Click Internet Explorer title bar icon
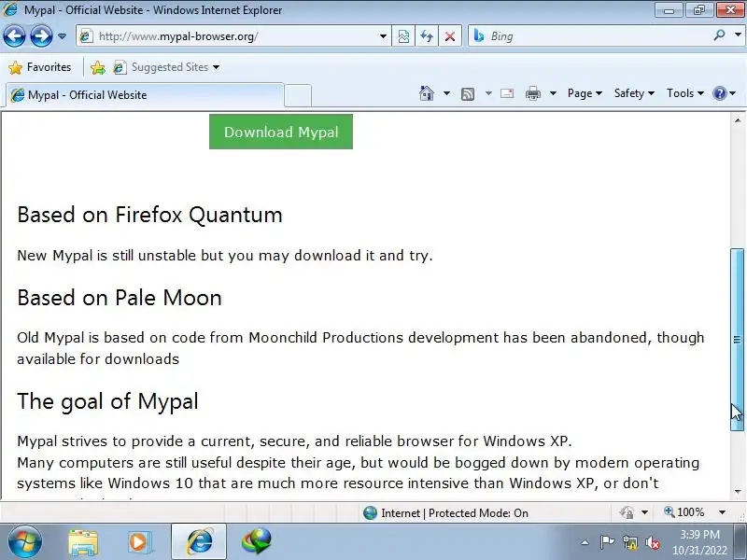The height and width of the screenshot is (560, 747). tap(10, 9)
